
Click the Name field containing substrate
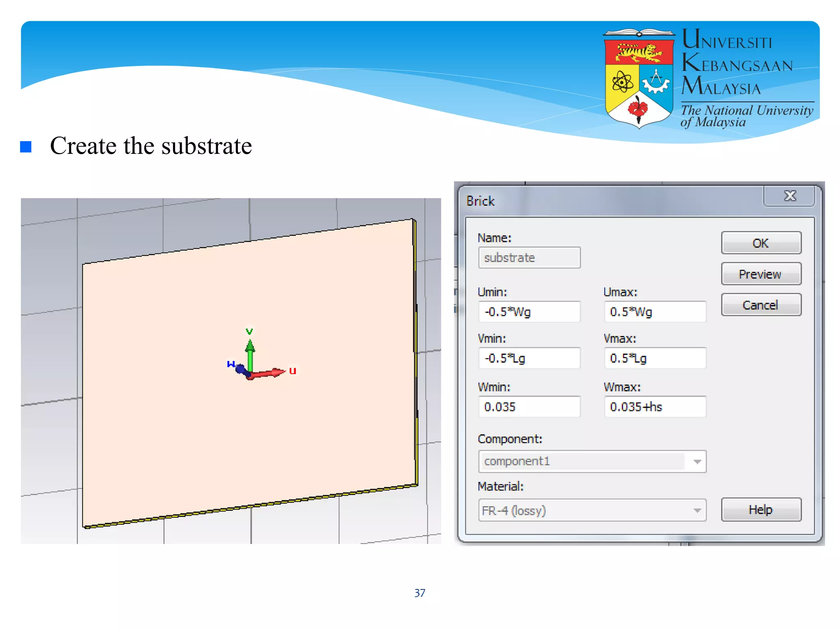click(529, 258)
